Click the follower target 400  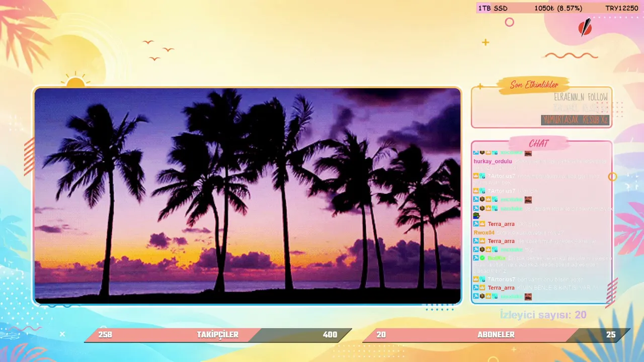[330, 335]
